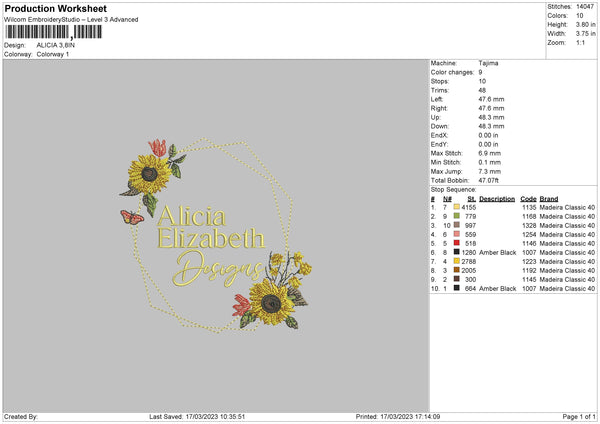Pick the gold swatch beside stitch count 2788
600x424 pixels.
click(x=457, y=261)
